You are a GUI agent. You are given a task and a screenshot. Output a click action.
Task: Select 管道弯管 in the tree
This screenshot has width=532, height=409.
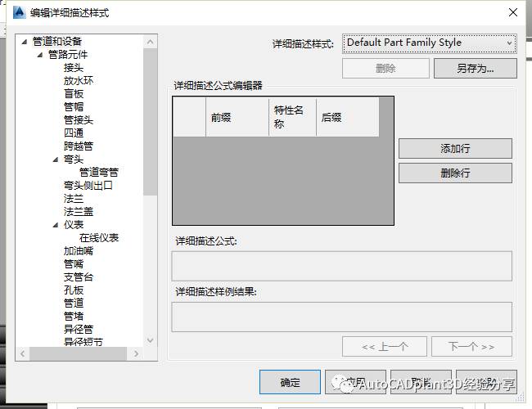click(98, 173)
